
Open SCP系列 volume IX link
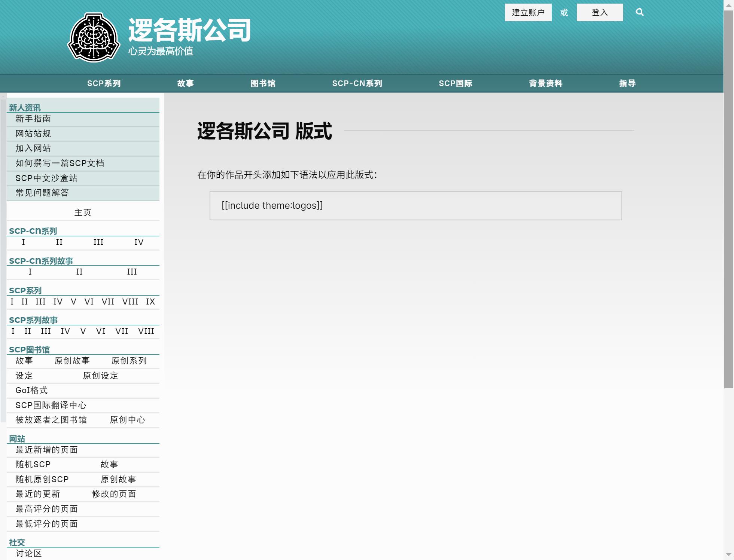[150, 302]
